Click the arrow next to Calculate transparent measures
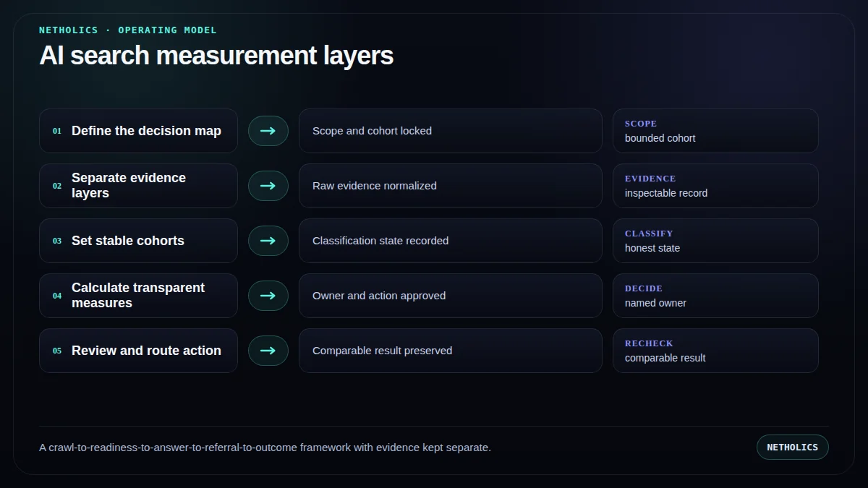The width and height of the screenshot is (868, 488). 268,296
